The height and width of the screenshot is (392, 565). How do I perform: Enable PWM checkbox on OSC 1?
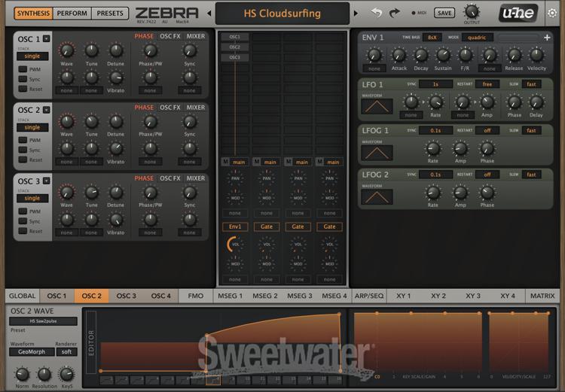pos(23,69)
